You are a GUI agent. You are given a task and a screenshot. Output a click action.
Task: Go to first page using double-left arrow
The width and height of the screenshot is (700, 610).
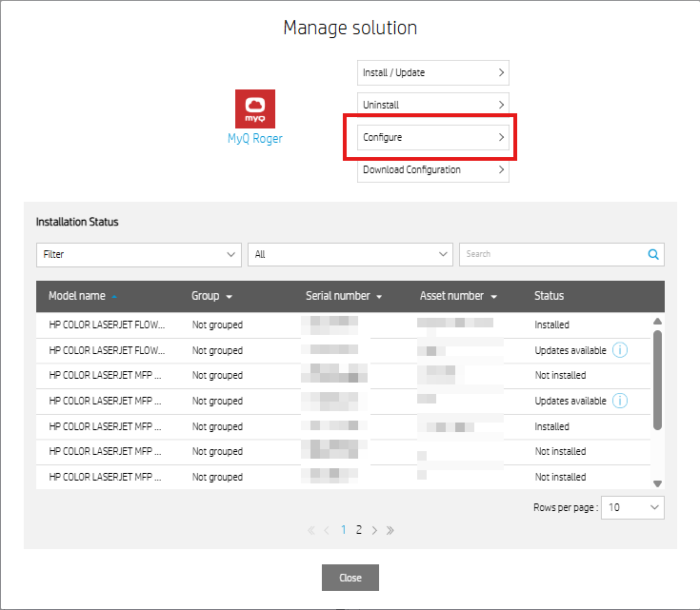(311, 530)
